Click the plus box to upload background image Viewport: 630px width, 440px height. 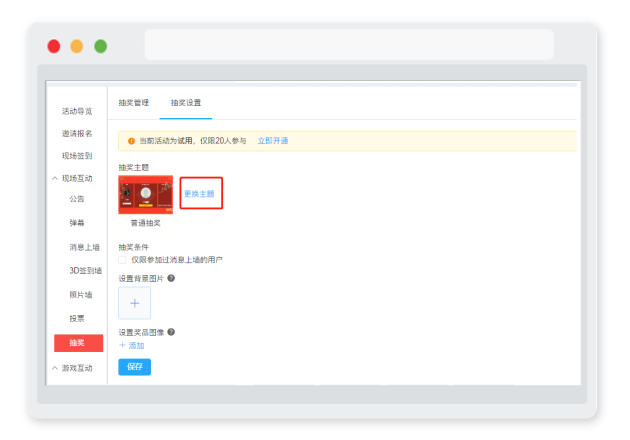tap(135, 303)
